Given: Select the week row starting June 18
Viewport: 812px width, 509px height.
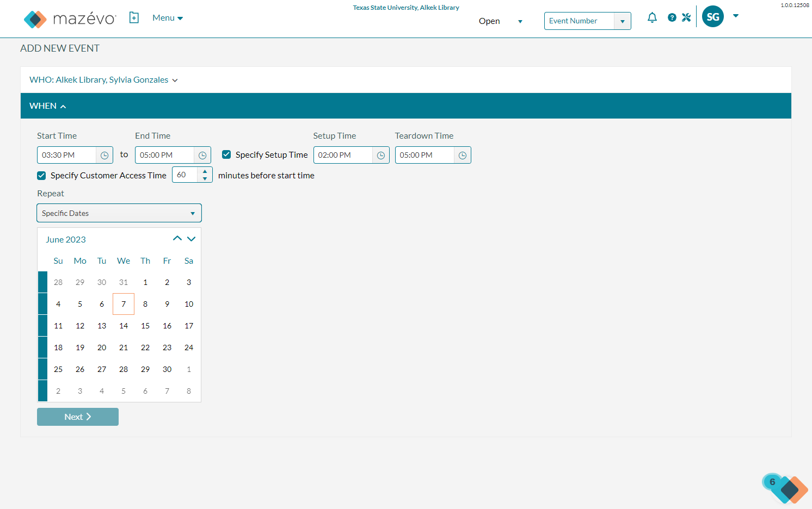Looking at the screenshot, I should 42,347.
